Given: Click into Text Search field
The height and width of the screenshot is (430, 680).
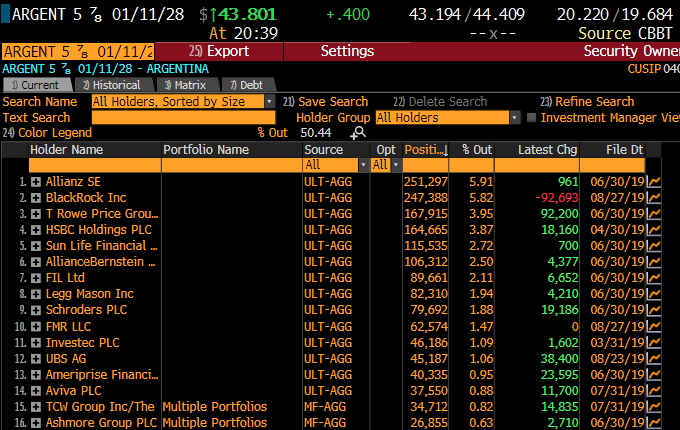Looking at the screenshot, I should tap(183, 117).
